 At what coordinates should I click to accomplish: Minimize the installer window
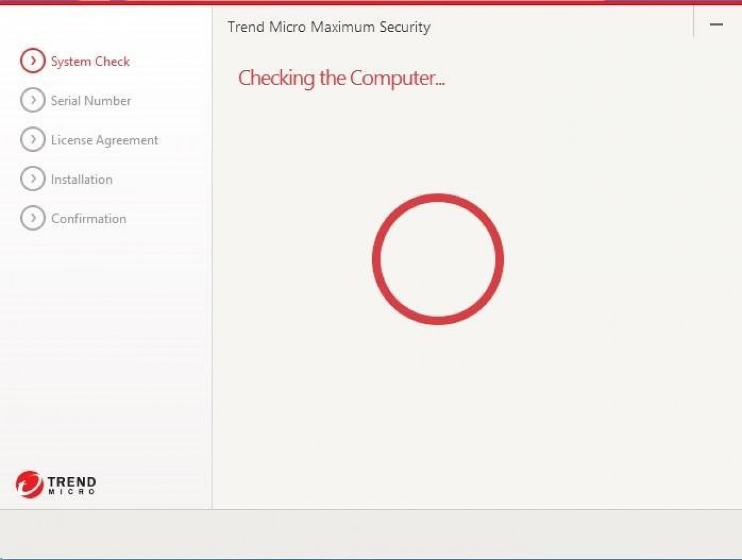[x=716, y=25]
